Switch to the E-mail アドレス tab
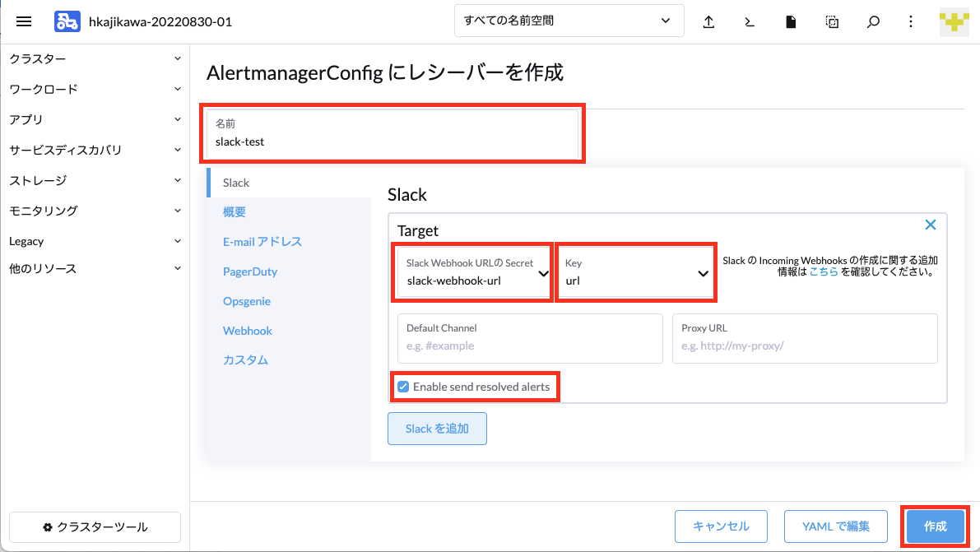Viewport: 980px width, 552px height. pyautogui.click(x=290, y=242)
